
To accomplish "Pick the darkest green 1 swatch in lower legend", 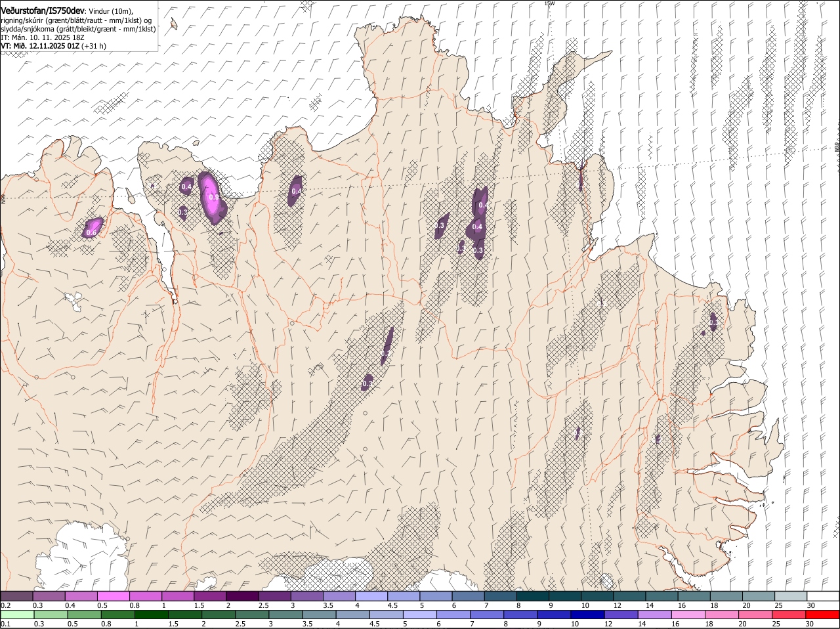I will click(x=151, y=615).
